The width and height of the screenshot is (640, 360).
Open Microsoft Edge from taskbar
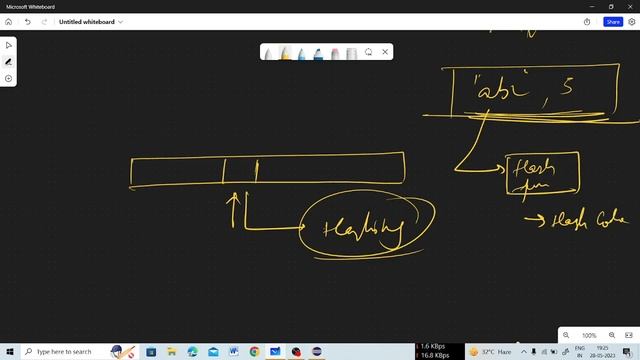point(193,351)
